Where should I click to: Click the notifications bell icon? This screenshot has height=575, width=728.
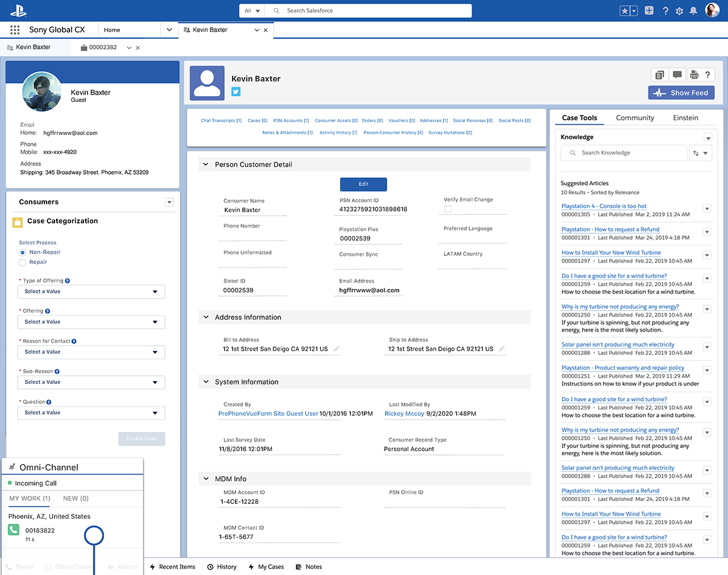point(693,11)
